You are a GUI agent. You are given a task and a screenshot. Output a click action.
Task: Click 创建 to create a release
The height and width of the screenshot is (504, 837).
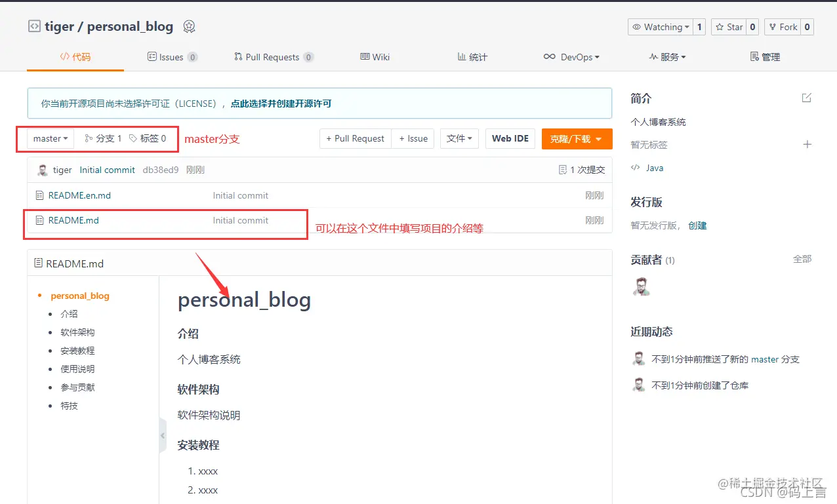point(697,225)
